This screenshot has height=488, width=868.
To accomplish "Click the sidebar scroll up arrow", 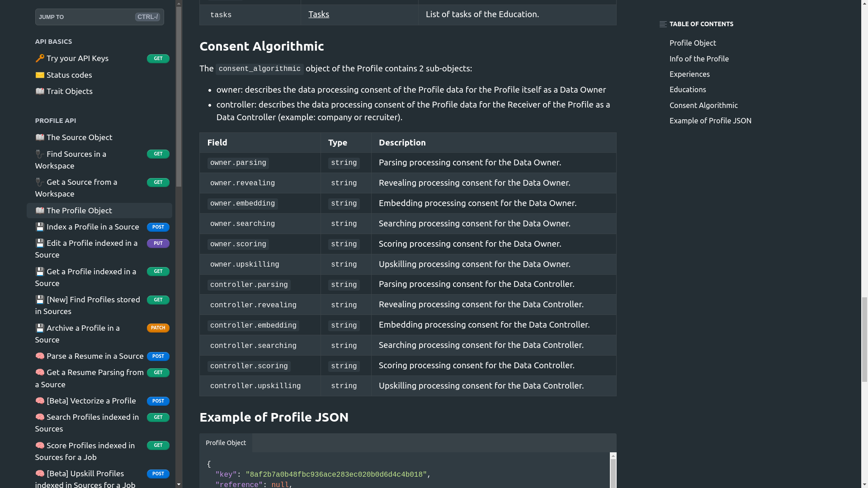I will (179, 3).
